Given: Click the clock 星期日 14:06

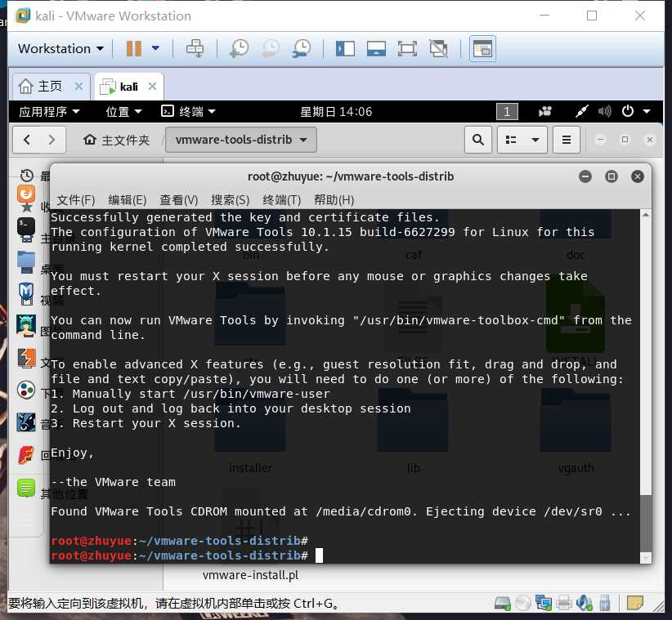Looking at the screenshot, I should click(336, 112).
